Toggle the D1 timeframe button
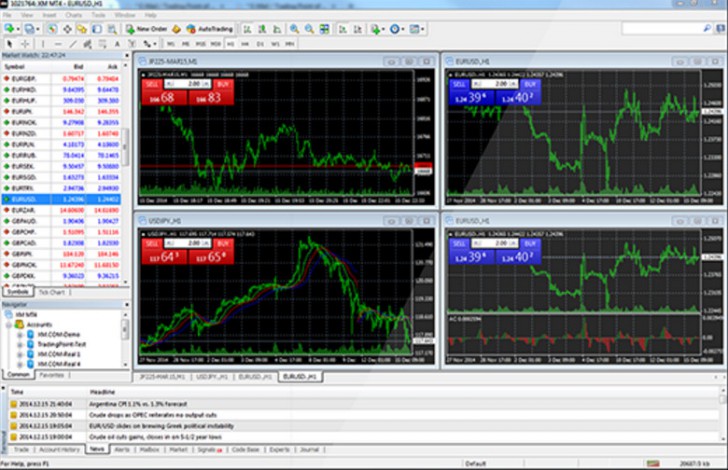This screenshot has width=728, height=470. (x=260, y=44)
